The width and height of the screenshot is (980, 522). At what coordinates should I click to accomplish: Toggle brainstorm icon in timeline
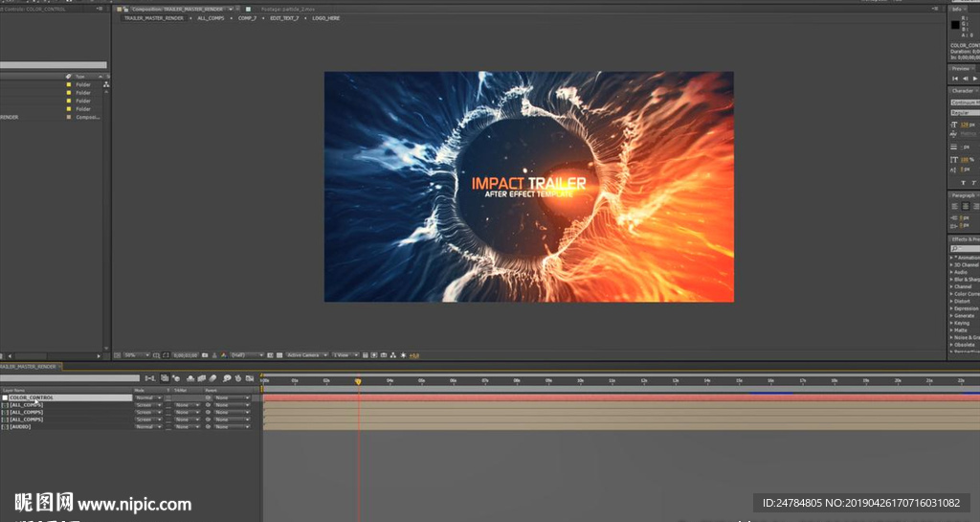tap(227, 378)
